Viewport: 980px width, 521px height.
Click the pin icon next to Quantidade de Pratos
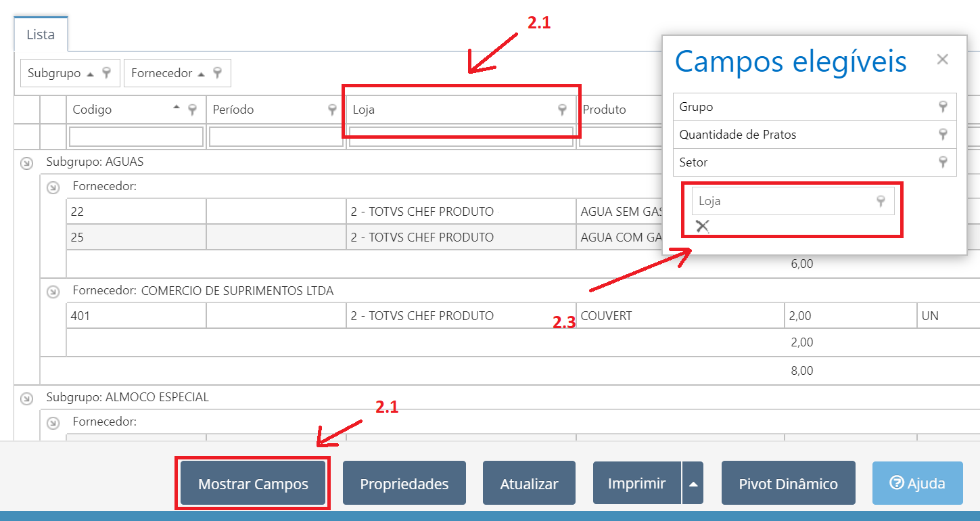(x=943, y=135)
